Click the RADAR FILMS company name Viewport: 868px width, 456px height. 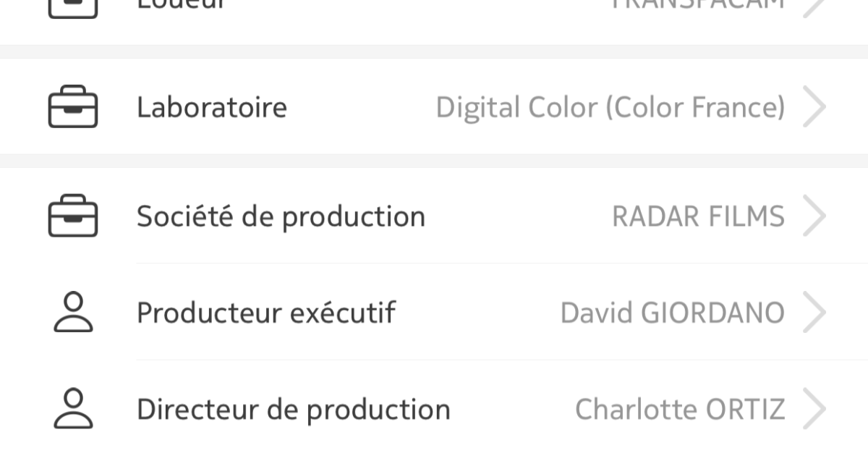pyautogui.click(x=699, y=216)
